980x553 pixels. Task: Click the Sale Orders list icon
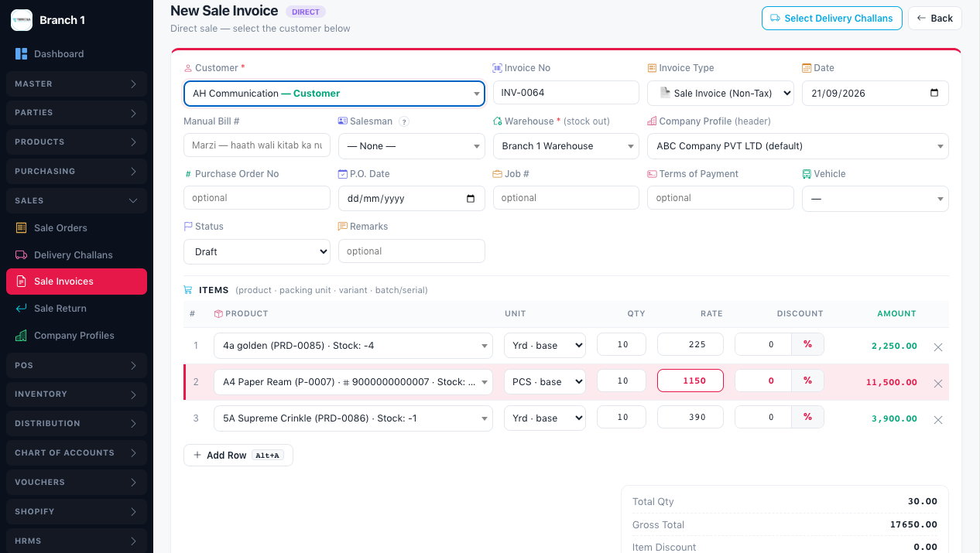21,228
